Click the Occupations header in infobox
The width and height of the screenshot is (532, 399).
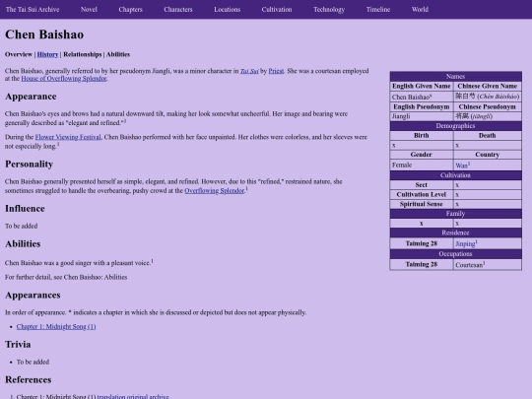456,254
